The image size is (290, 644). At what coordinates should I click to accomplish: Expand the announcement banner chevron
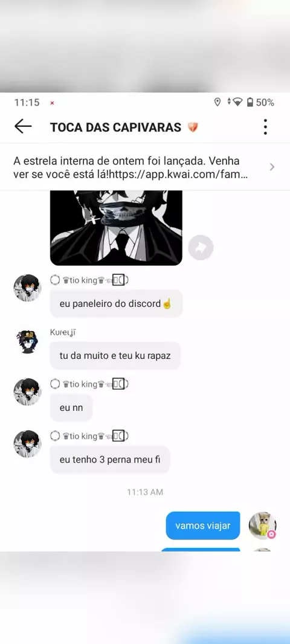click(272, 167)
